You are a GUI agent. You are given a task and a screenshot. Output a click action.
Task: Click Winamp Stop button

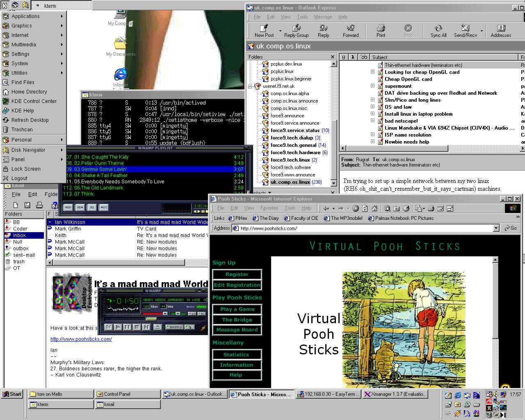(137, 327)
